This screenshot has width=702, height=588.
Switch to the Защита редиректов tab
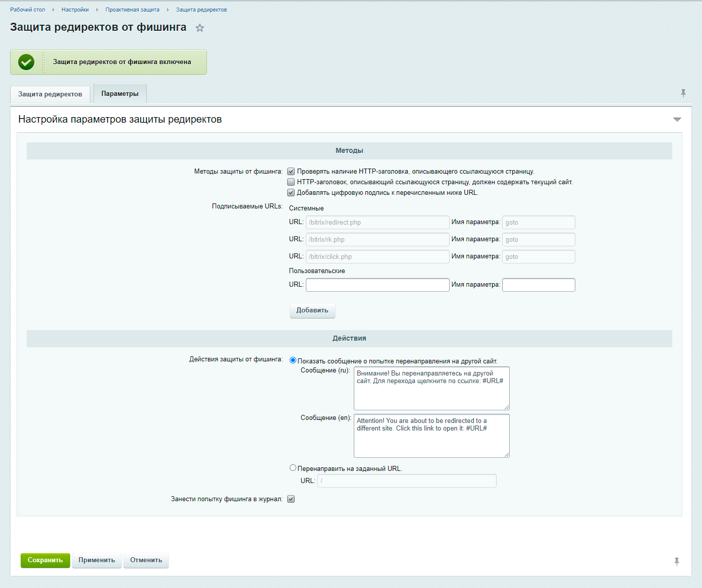50,94
